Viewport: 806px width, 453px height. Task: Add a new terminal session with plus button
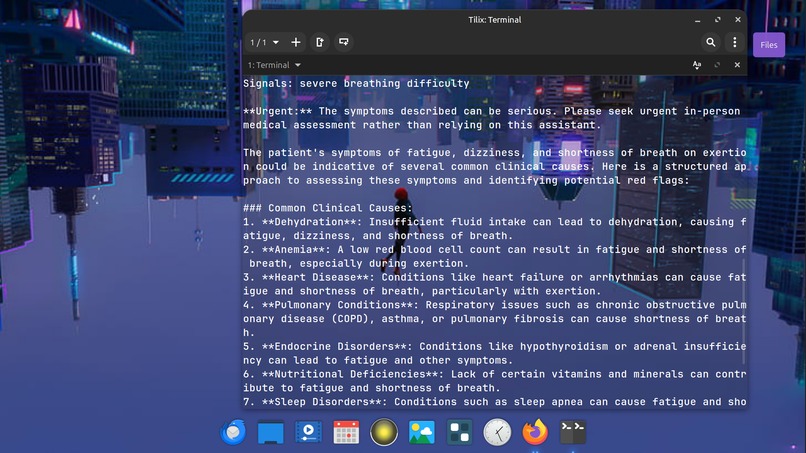tap(296, 42)
